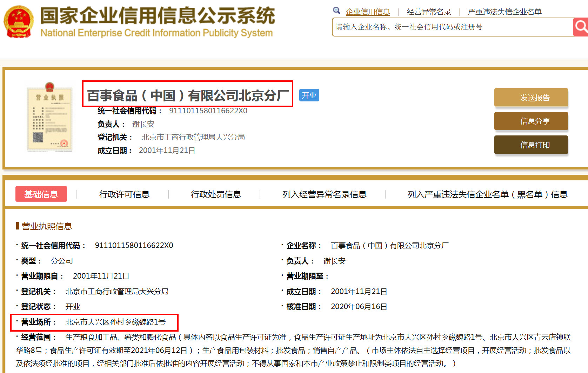Switch to the 行政许可信息 tab
588x373 pixels.
pos(124,194)
